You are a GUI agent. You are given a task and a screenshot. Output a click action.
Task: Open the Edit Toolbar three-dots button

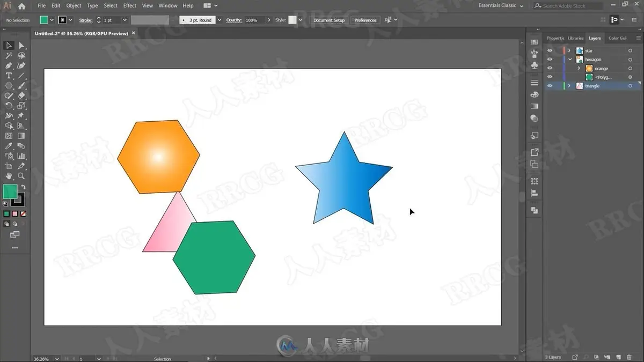click(15, 248)
